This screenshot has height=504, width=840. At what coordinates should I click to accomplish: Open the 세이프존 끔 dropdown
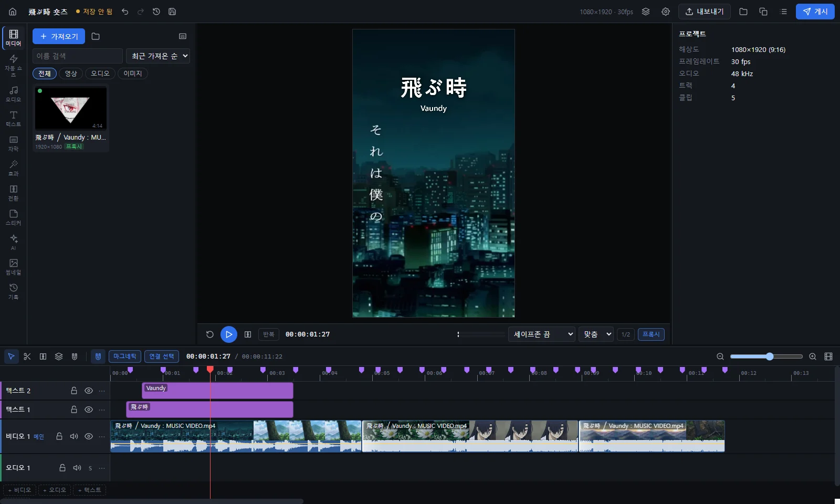[x=542, y=334]
